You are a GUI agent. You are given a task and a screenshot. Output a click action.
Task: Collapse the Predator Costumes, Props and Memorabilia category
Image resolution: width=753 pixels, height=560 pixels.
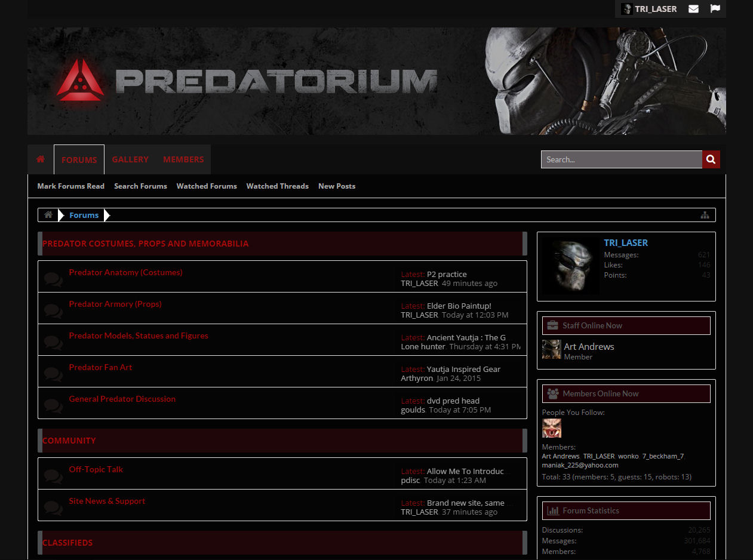525,244
